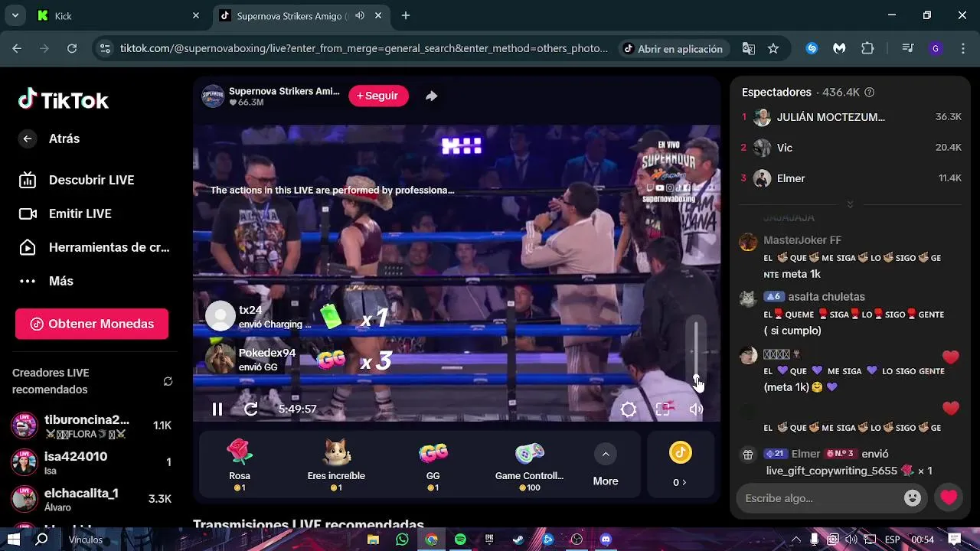Image resolution: width=980 pixels, height=551 pixels.
Task: Click the TikTok logo
Action: click(x=64, y=99)
